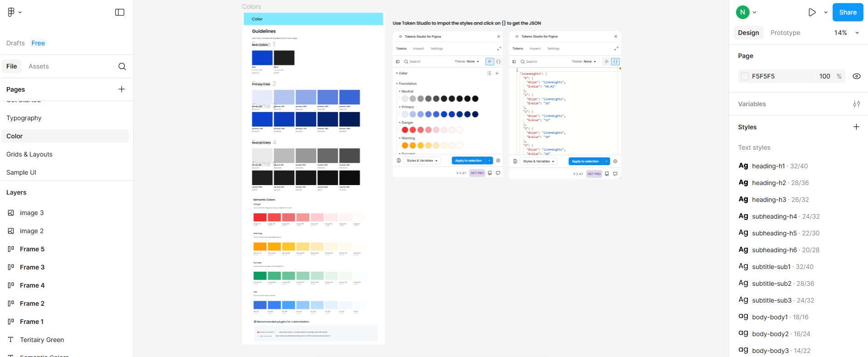The width and height of the screenshot is (868, 357).
Task: Click the Drafts link
Action: pyautogui.click(x=15, y=43)
